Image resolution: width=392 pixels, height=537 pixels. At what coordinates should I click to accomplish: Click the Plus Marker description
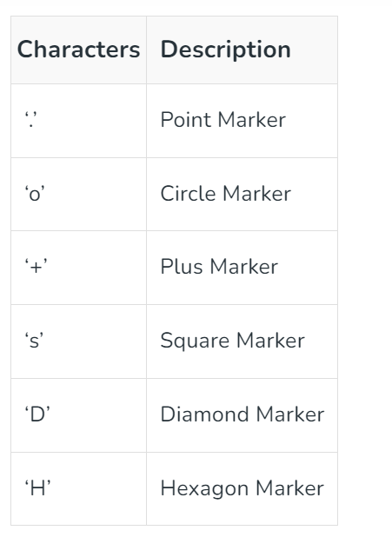coord(219,267)
